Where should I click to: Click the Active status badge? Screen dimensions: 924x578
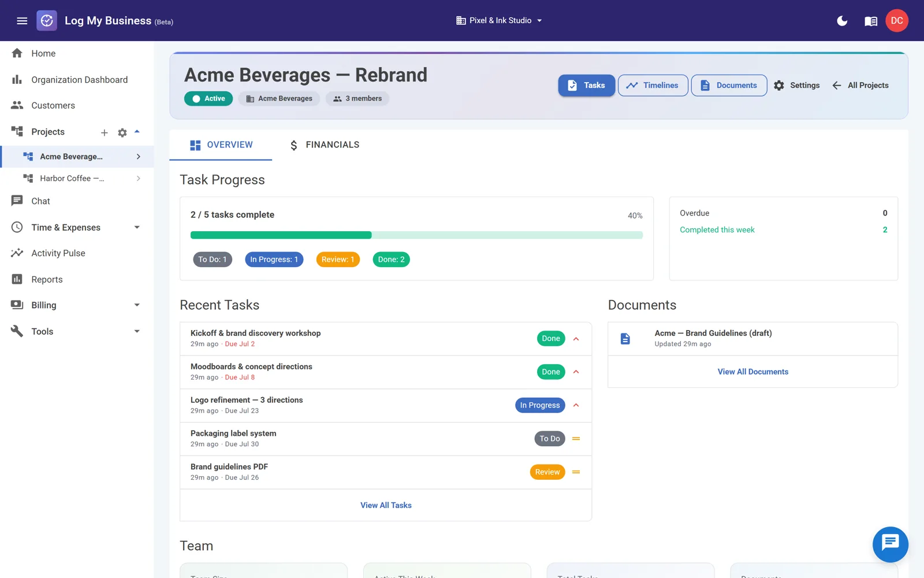click(x=208, y=99)
